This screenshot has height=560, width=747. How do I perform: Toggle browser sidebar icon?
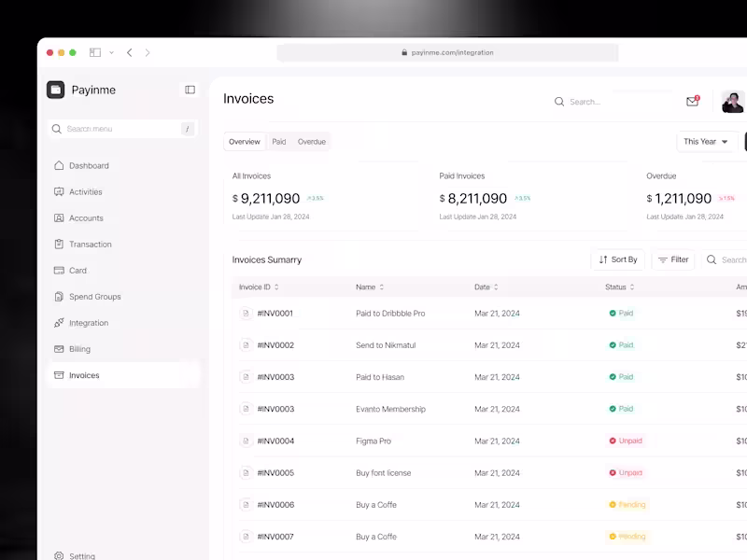click(95, 52)
